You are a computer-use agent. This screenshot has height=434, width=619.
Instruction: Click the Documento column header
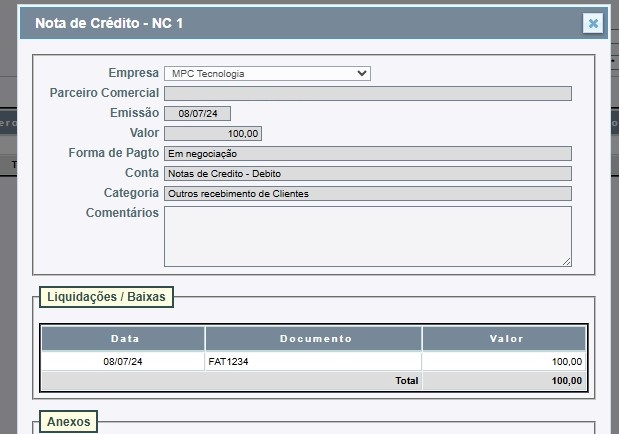pos(314,338)
